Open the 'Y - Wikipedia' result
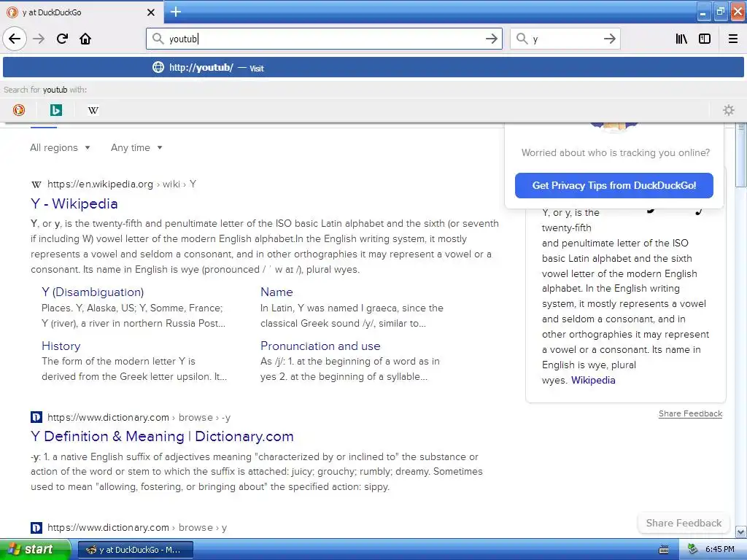Viewport: 747px width, 560px height. click(x=74, y=204)
